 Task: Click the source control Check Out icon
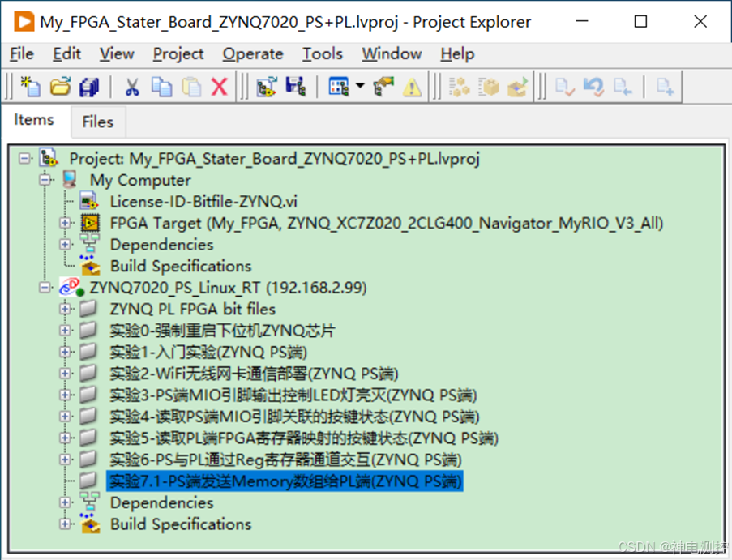click(x=623, y=87)
